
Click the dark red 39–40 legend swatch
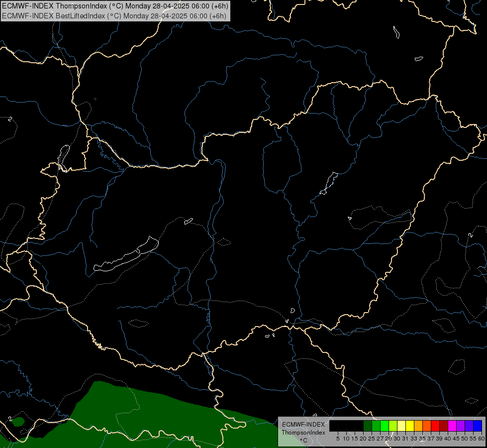click(444, 426)
